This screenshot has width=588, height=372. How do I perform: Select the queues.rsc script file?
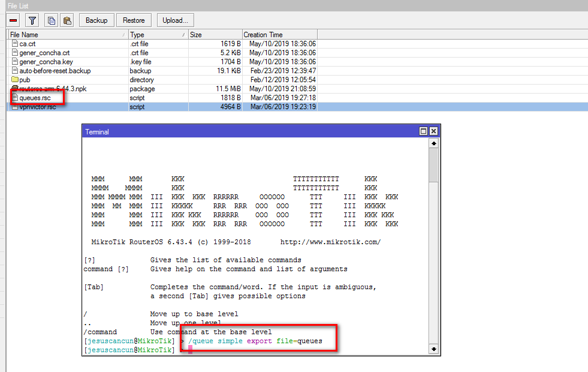[35, 98]
